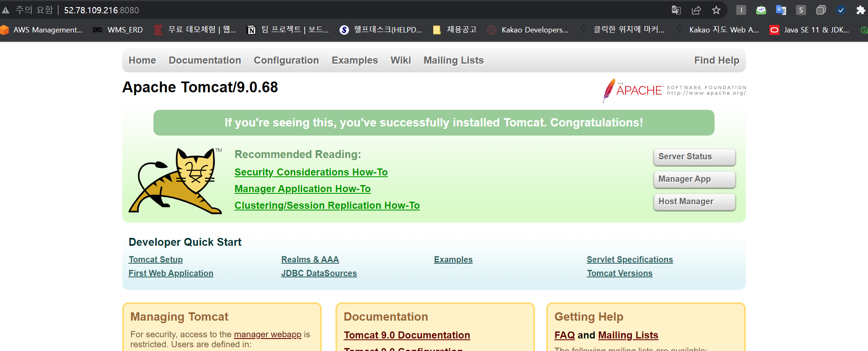Open AWS Management bookmark
This screenshot has height=351, width=868.
pos(42,30)
